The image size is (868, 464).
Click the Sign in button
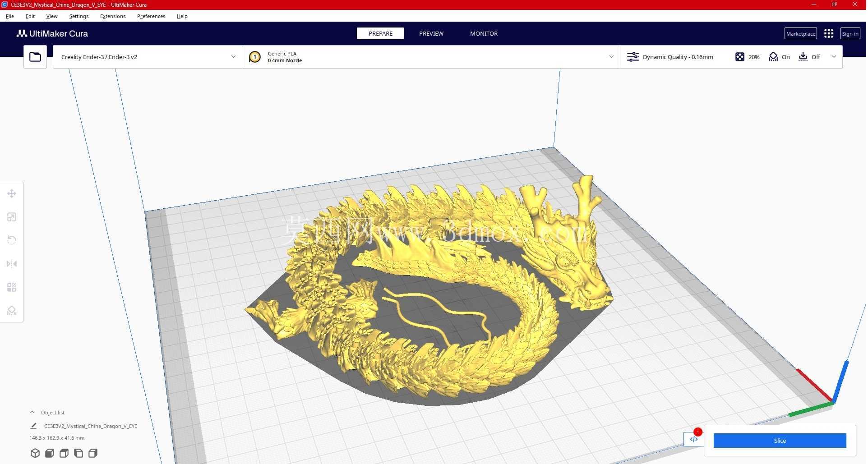tap(850, 33)
